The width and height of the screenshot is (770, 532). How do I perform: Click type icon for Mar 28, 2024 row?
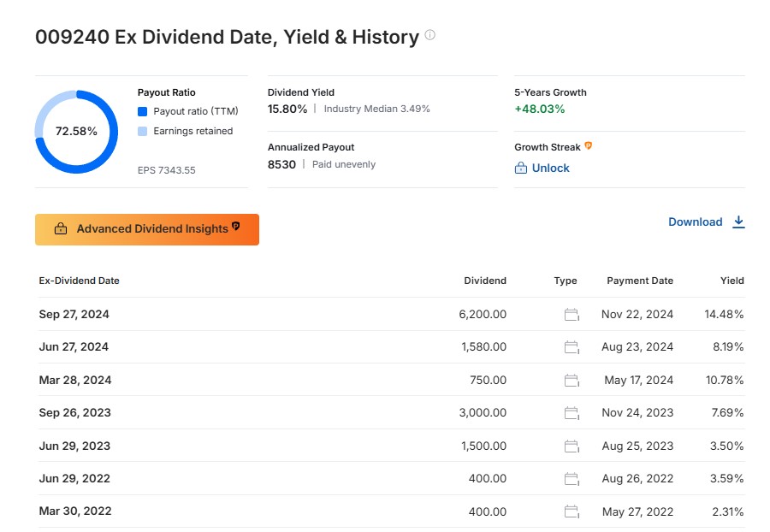click(x=572, y=381)
